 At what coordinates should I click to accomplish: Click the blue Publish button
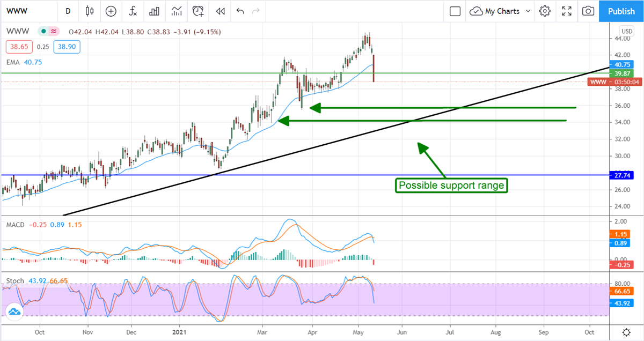pos(621,11)
